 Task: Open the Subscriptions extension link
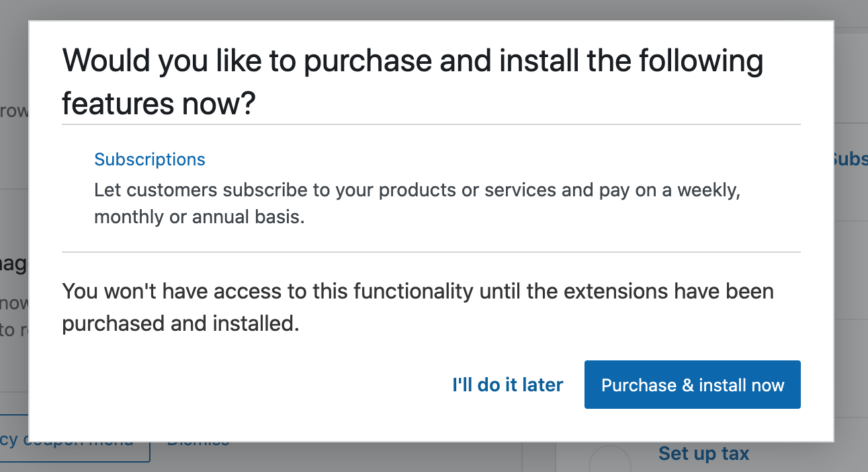[x=150, y=159]
